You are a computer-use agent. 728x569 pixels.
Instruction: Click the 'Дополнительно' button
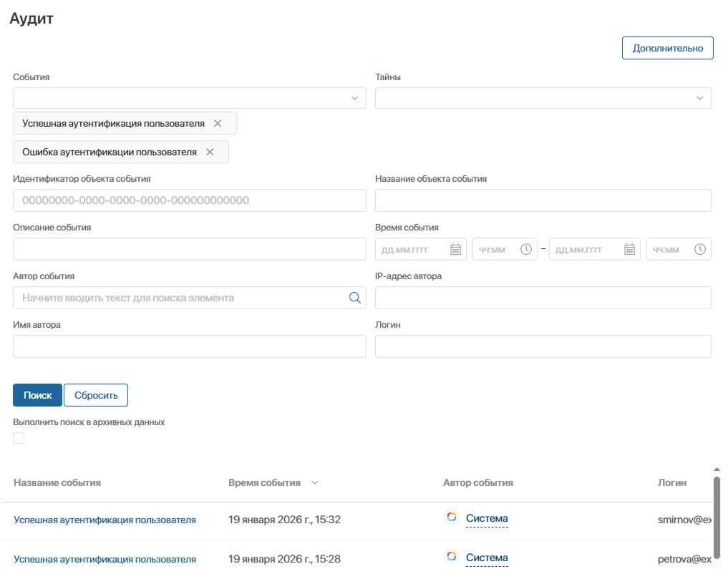[x=668, y=48]
